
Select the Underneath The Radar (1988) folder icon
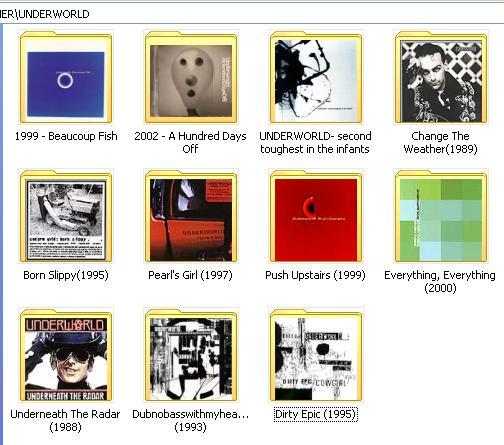pos(66,355)
